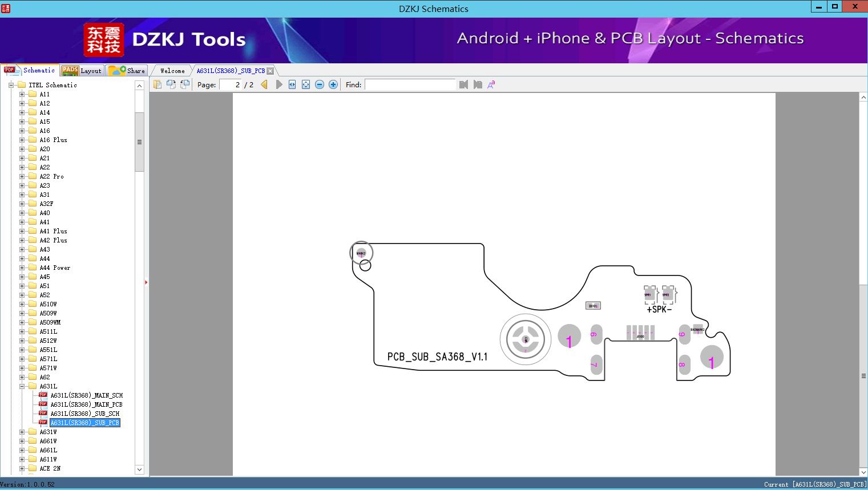The width and height of the screenshot is (868, 490).
Task: Switch to the Welcome tab
Action: click(172, 71)
